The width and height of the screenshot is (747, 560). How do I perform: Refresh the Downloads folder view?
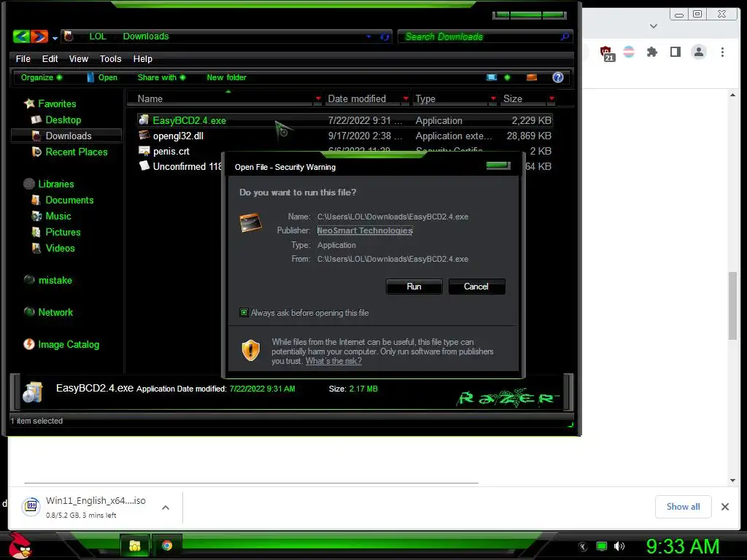pyautogui.click(x=385, y=36)
